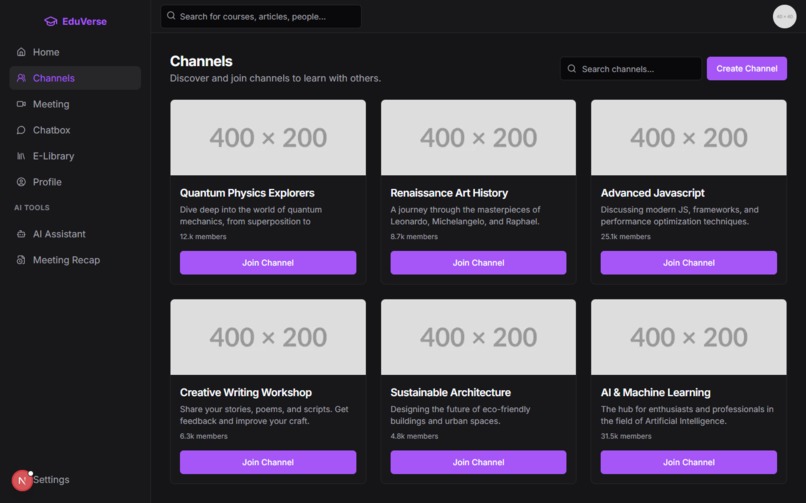The width and height of the screenshot is (806, 503).
Task: Focus the global search for courses field
Action: pyautogui.click(x=261, y=16)
